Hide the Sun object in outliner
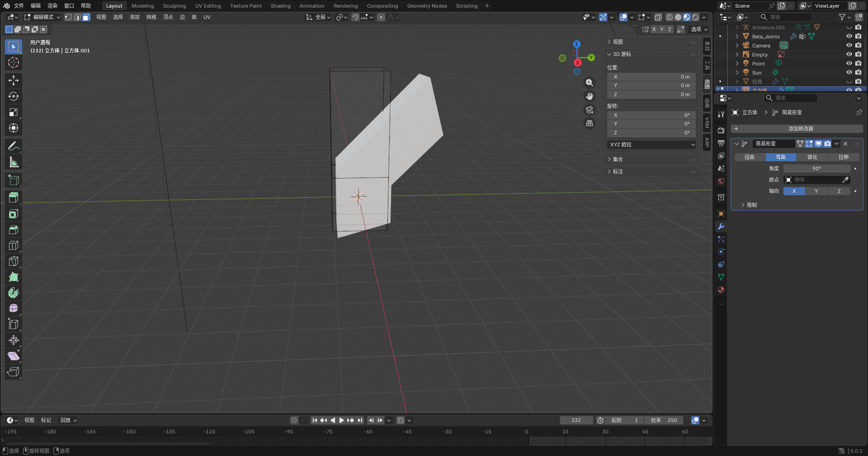 click(x=849, y=72)
